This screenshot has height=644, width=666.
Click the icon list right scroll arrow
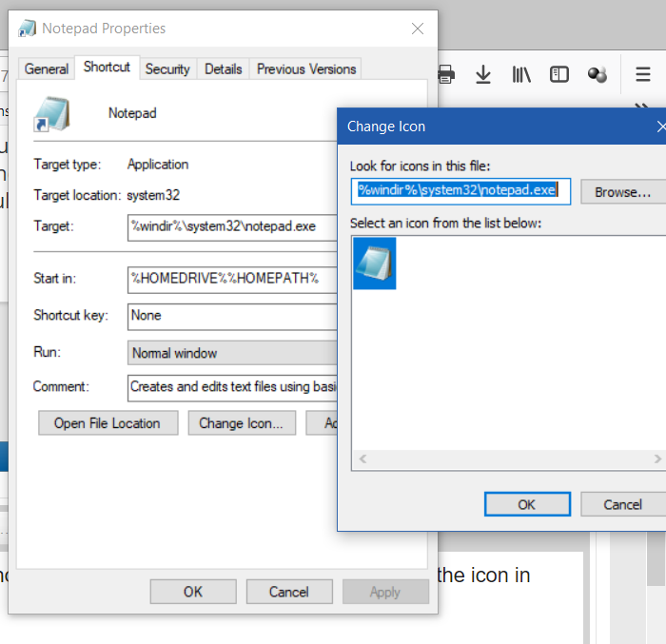[x=657, y=459]
